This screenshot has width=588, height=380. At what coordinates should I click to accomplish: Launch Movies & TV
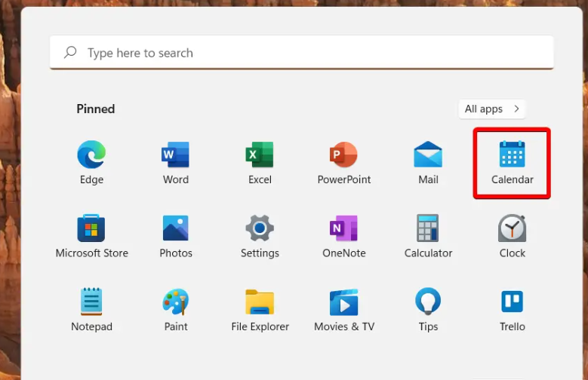(x=343, y=302)
